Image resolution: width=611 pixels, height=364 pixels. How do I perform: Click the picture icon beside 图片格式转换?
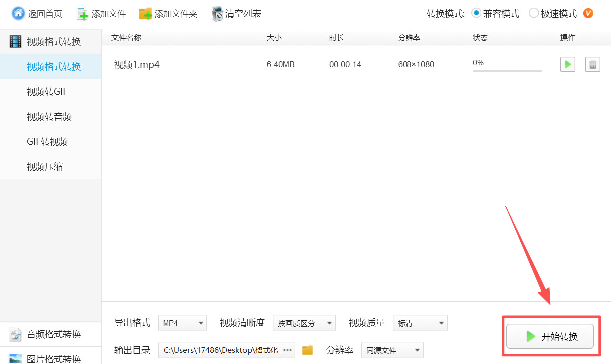point(16,358)
